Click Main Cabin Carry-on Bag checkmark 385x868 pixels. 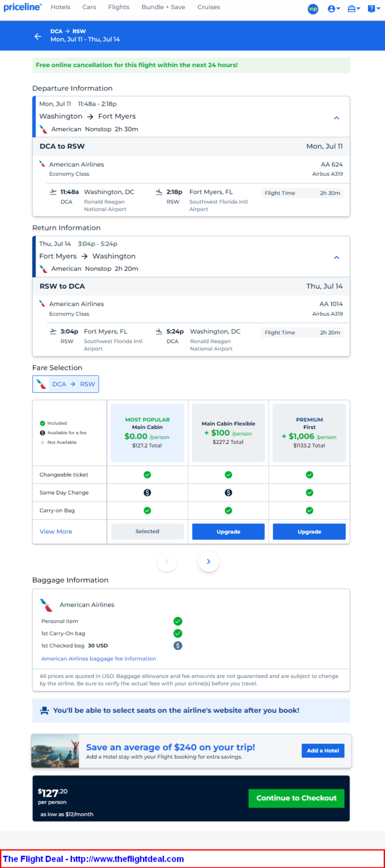pyautogui.click(x=147, y=510)
